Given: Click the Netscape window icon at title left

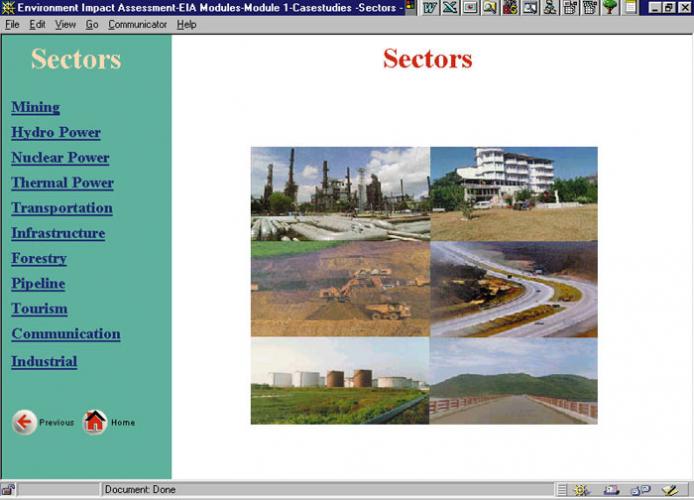Looking at the screenshot, I should (8, 8).
